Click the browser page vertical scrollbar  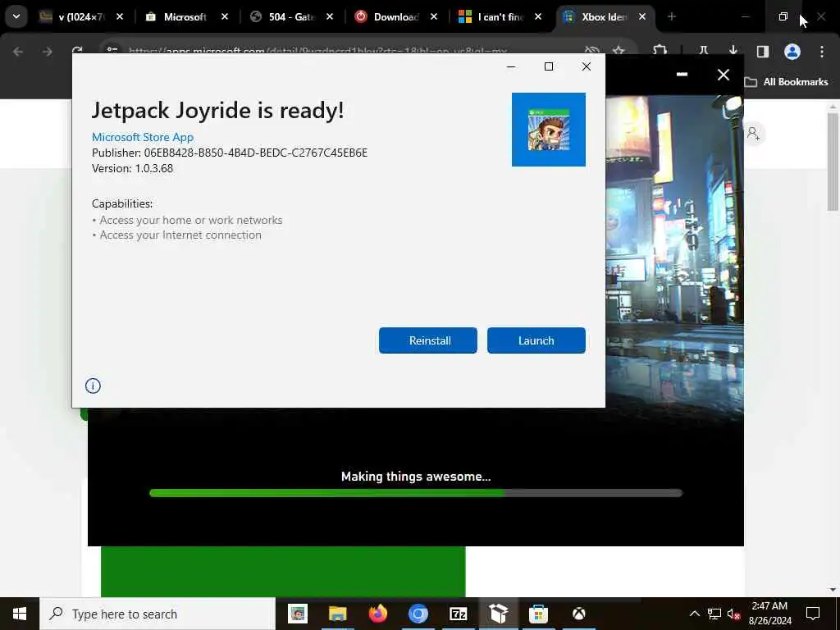point(833,162)
